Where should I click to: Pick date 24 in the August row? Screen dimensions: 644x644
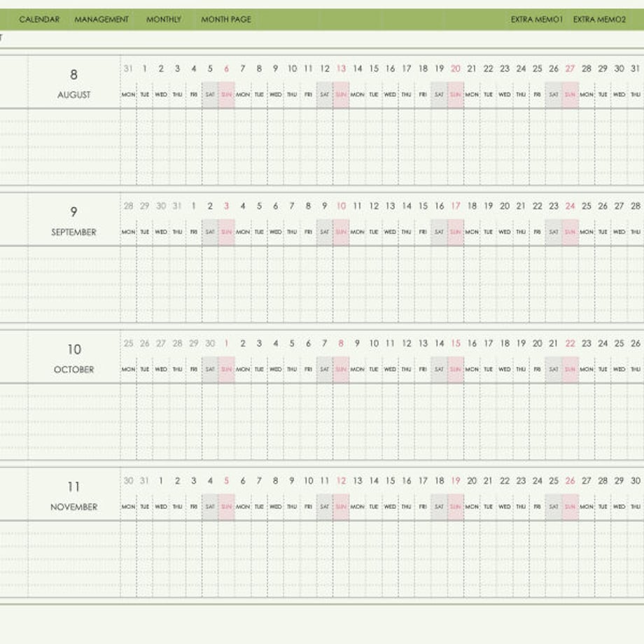click(521, 69)
